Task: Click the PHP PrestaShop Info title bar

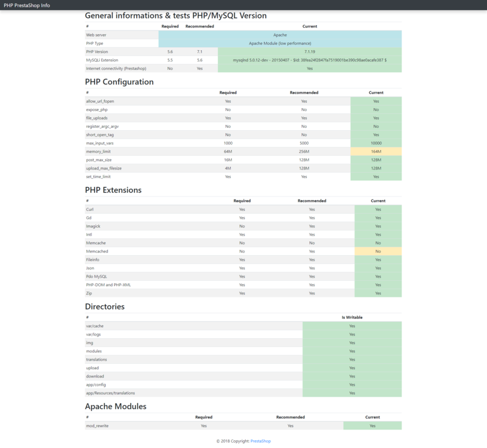Action: pos(26,5)
